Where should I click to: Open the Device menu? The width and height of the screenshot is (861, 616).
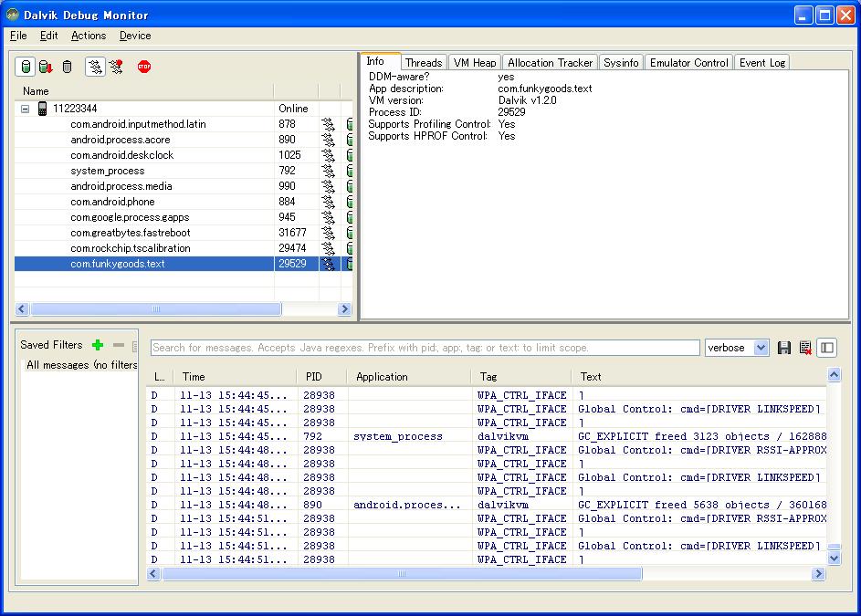(135, 36)
